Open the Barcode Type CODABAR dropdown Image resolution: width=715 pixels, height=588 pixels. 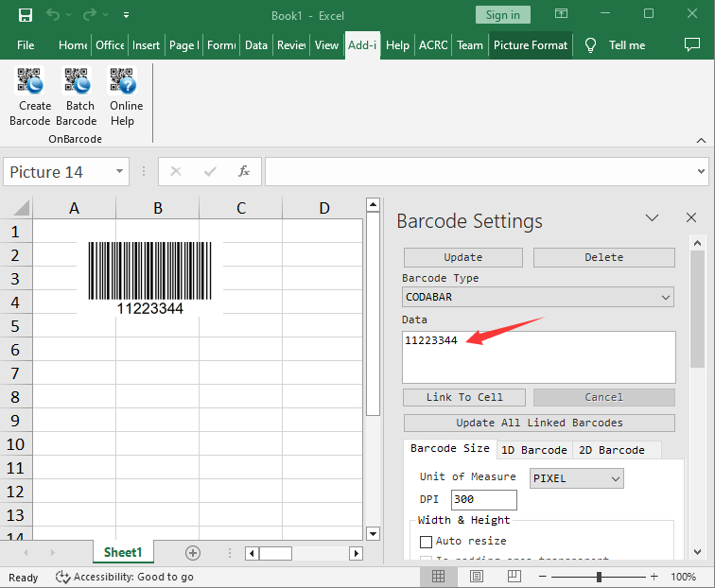coord(538,297)
